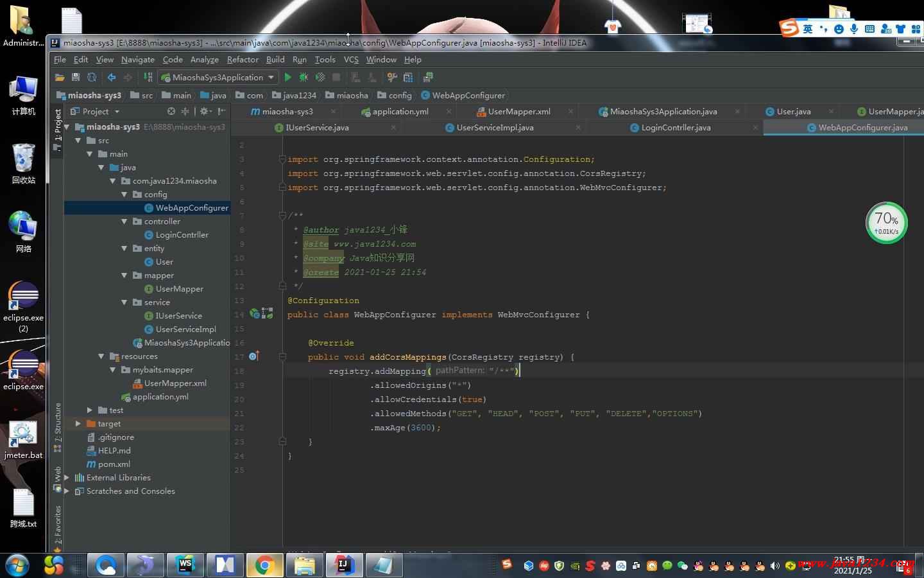Open the VCS menu
924x578 pixels.
click(351, 59)
